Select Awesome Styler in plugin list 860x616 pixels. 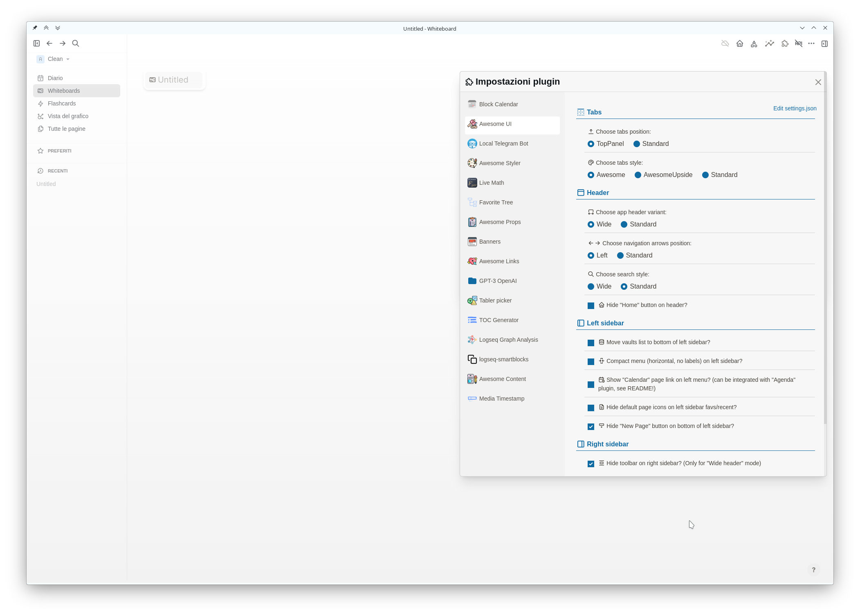tap(500, 163)
